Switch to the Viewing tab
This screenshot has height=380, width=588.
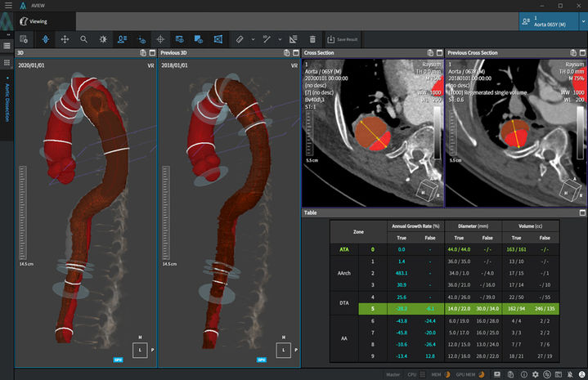37,22
